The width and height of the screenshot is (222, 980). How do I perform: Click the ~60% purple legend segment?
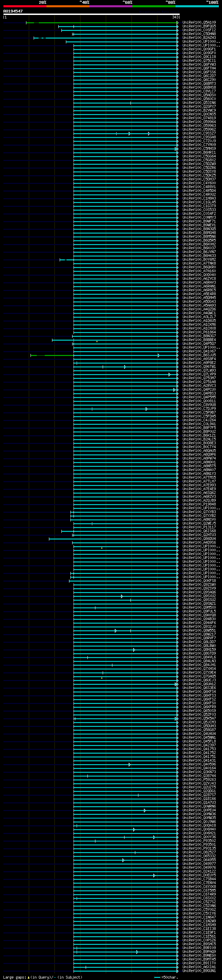pos(111,6)
